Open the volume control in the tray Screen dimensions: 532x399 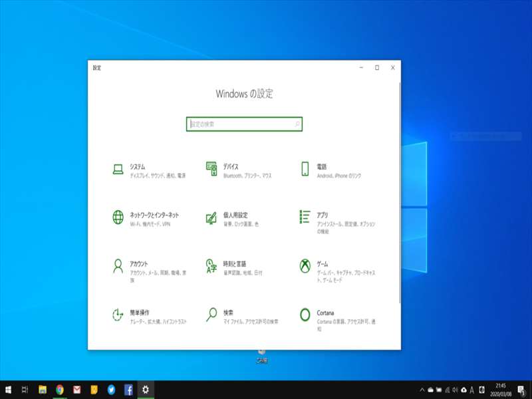click(455, 390)
